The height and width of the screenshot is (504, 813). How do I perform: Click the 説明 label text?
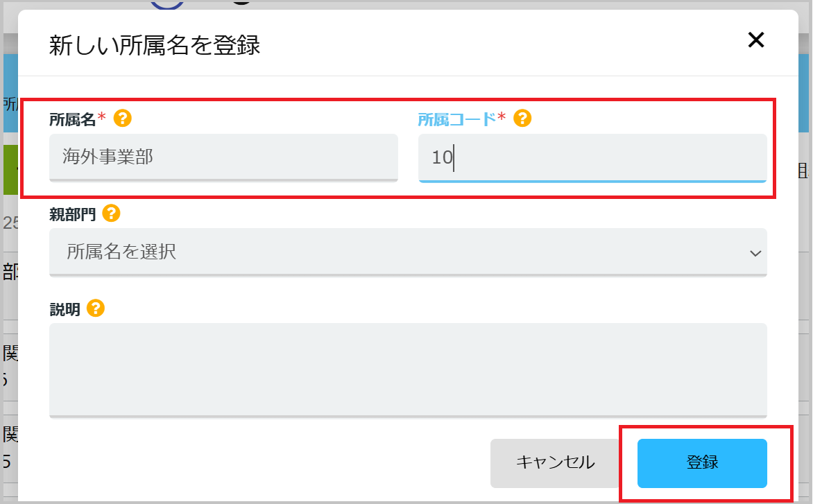[65, 310]
